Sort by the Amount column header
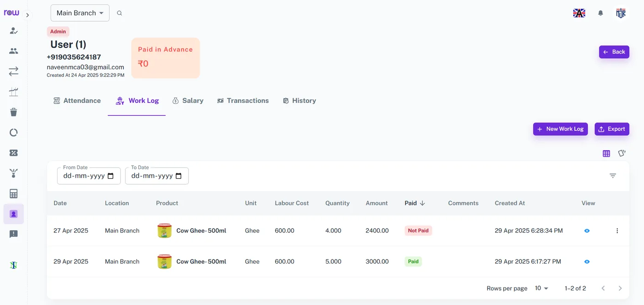This screenshot has height=305, width=644. coord(377,203)
